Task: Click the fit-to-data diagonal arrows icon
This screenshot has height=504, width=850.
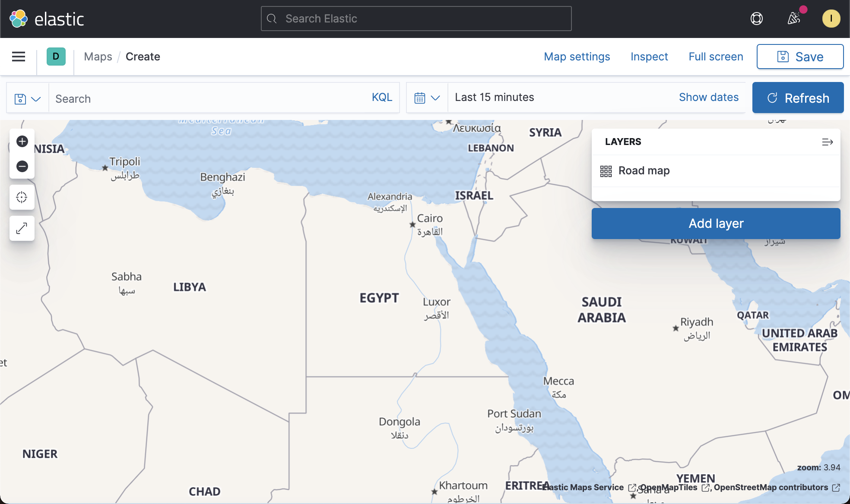Action: pos(22,228)
